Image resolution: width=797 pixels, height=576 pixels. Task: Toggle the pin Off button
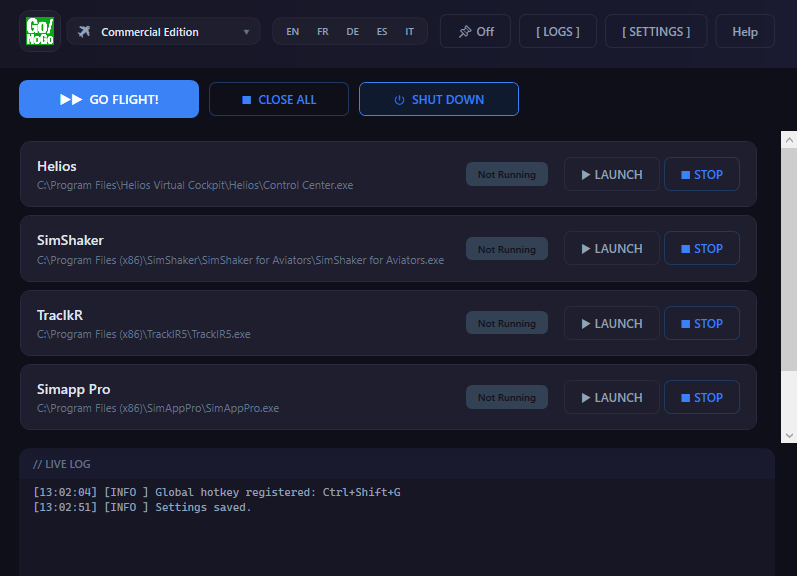coord(475,31)
